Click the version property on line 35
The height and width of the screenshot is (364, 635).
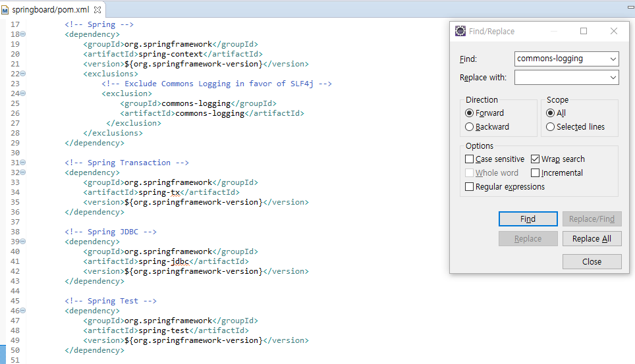[x=194, y=202]
